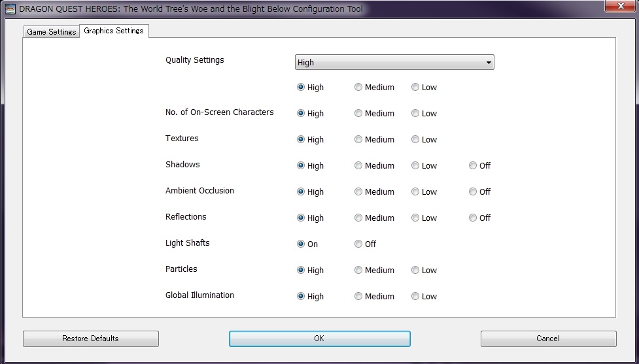Open the Quality Settings dropdown
639x364 pixels.
coord(394,62)
